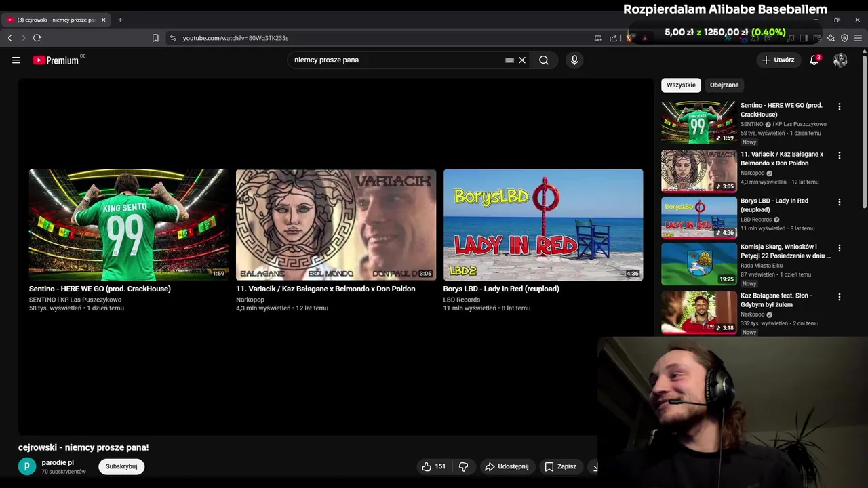Open the parodie pl channel avatar
The height and width of the screenshot is (488, 868).
[x=27, y=466]
